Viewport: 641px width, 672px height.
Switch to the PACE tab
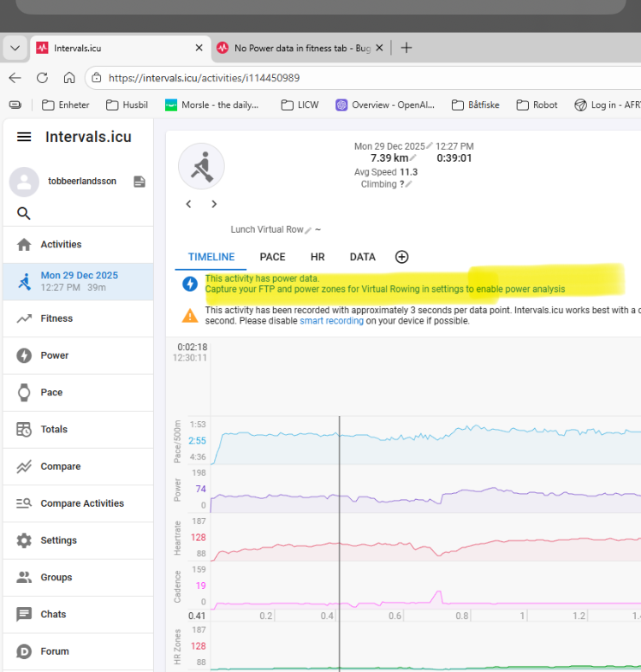272,257
